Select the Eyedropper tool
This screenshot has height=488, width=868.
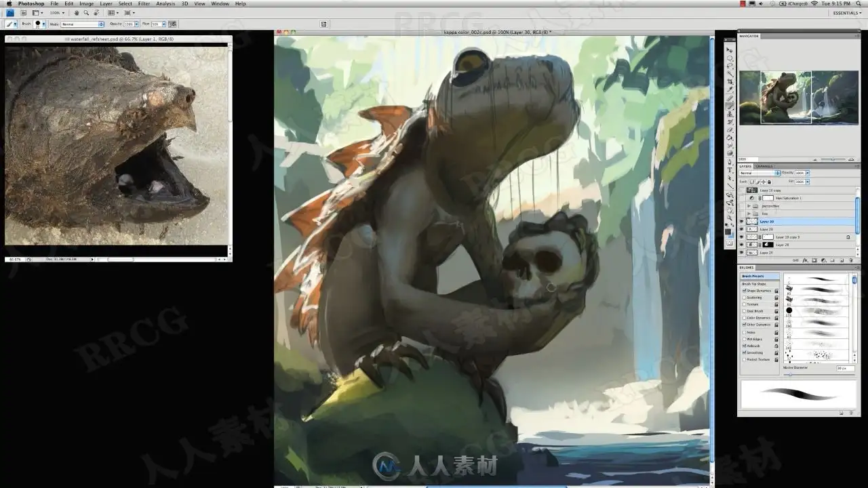730,89
